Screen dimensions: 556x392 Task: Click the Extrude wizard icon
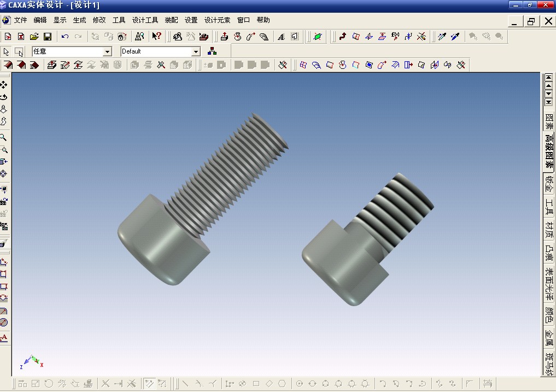[x=224, y=37]
